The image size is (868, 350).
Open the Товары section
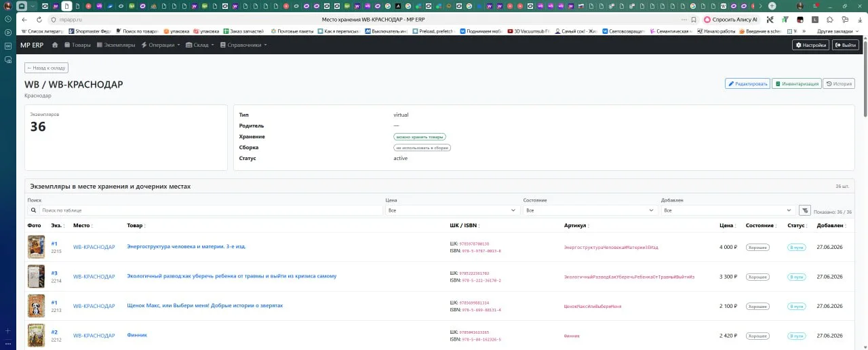click(77, 45)
